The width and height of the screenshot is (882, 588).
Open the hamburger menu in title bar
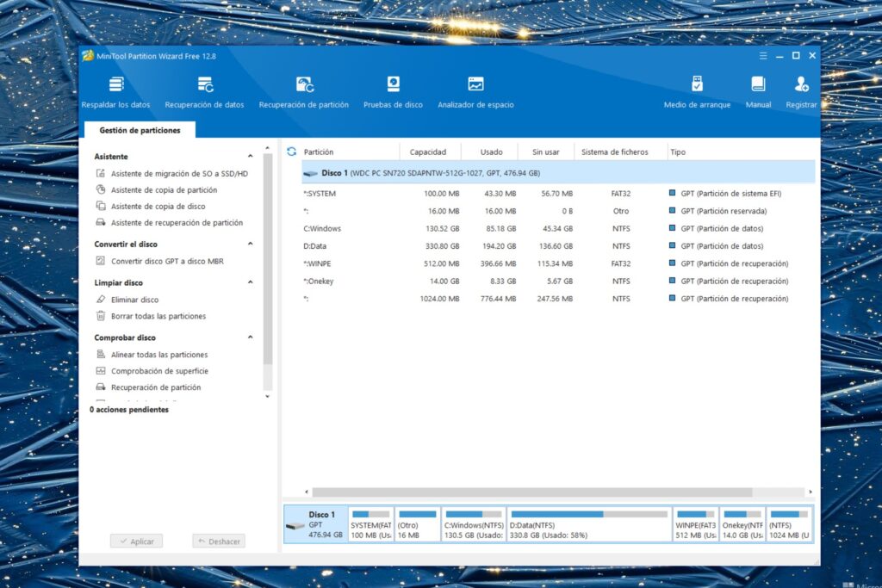tap(762, 56)
